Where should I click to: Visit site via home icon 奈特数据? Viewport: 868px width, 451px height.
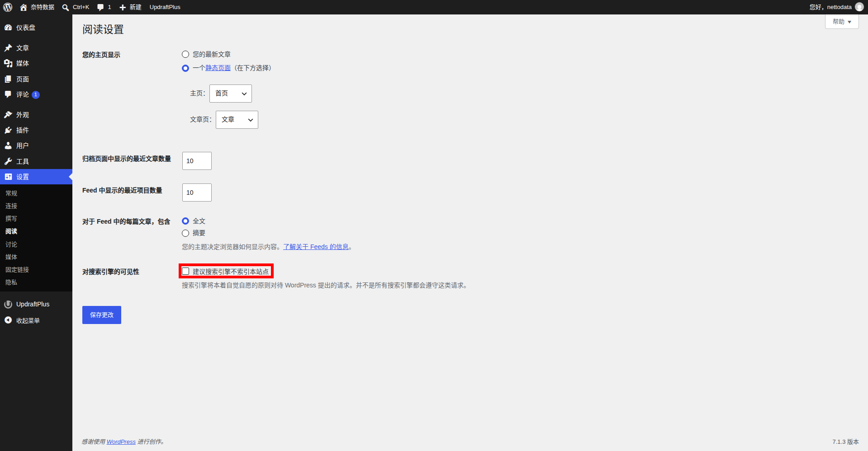pyautogui.click(x=37, y=7)
